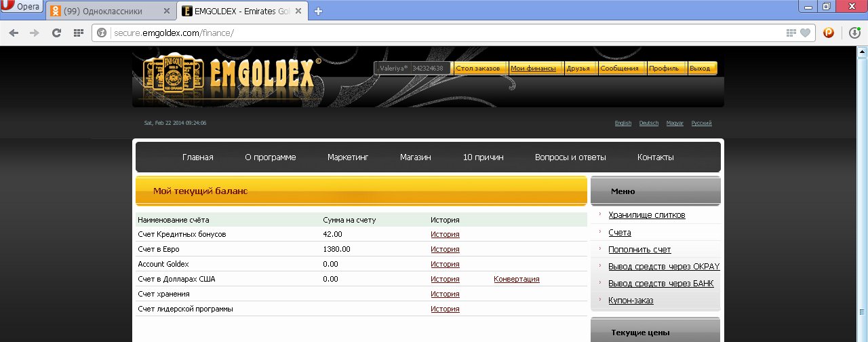Open Купон-заказ in side menu
The image size is (868, 342).
click(x=631, y=300)
